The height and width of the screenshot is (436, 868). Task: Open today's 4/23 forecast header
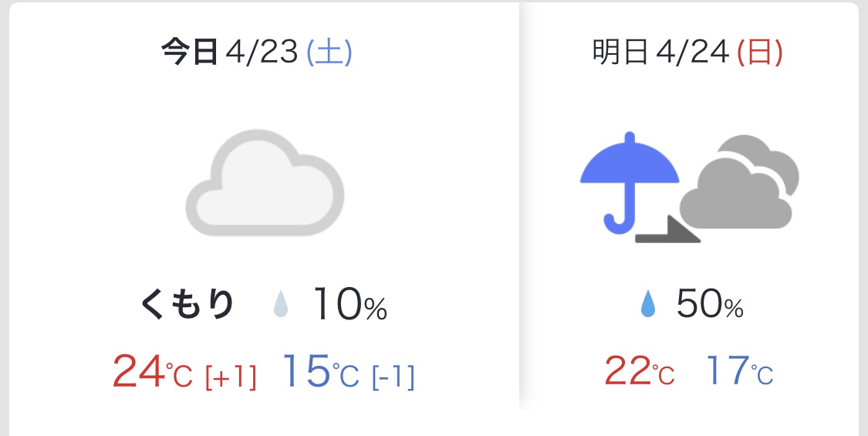click(x=257, y=52)
